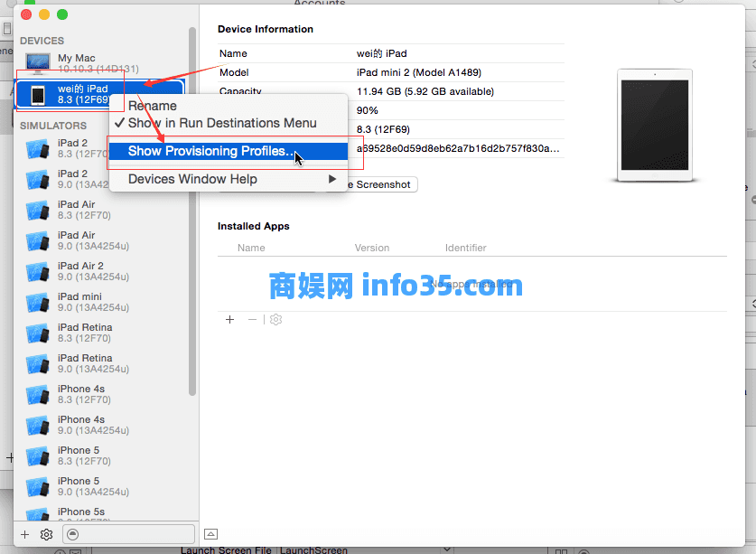Click the iOS 8.3 (12F69) value
The height and width of the screenshot is (554, 756).
383,129
